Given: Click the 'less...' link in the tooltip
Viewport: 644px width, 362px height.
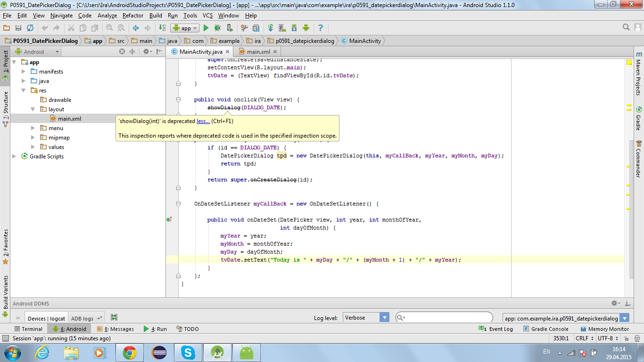Looking at the screenshot, I should coord(203,121).
